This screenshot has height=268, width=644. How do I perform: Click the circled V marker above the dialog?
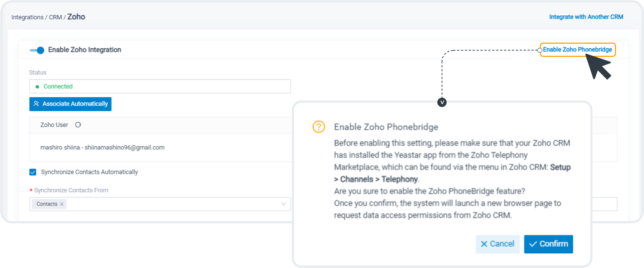442,102
